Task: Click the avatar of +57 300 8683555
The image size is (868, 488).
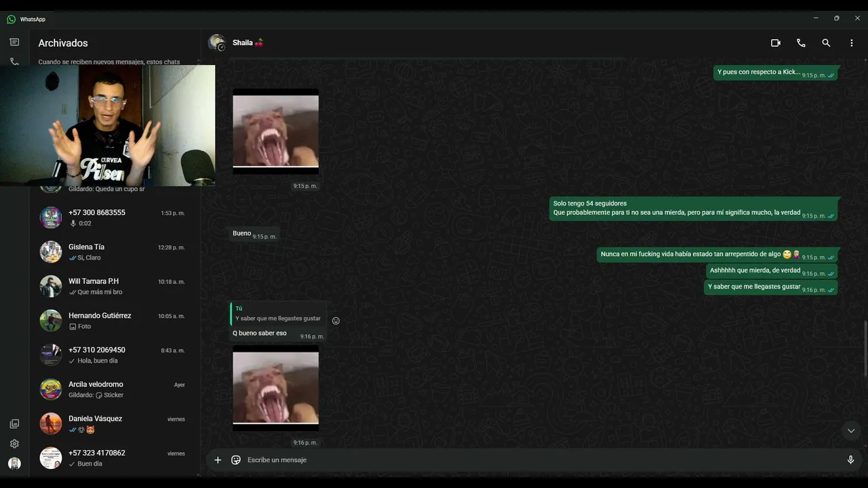Action: [x=51, y=218]
